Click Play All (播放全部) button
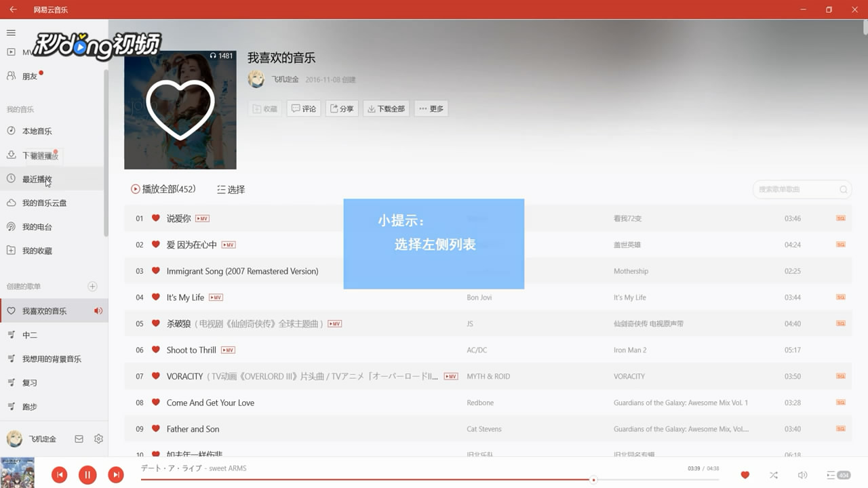The height and width of the screenshot is (488, 868). 163,189
